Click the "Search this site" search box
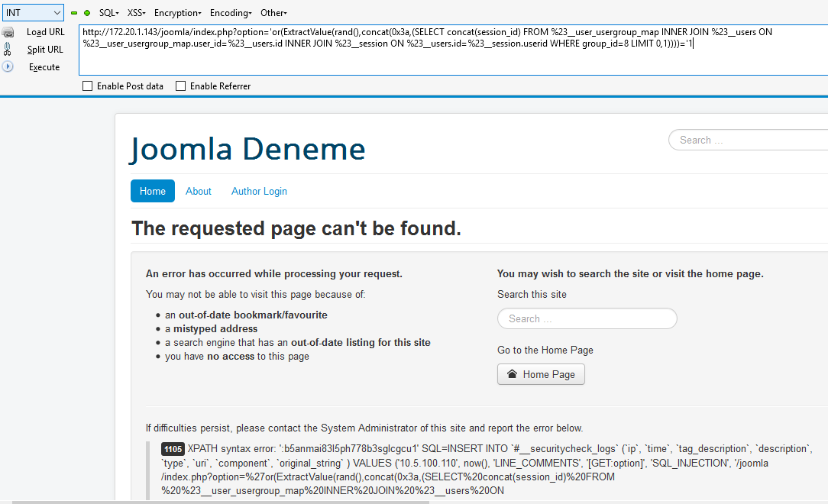 coord(587,318)
